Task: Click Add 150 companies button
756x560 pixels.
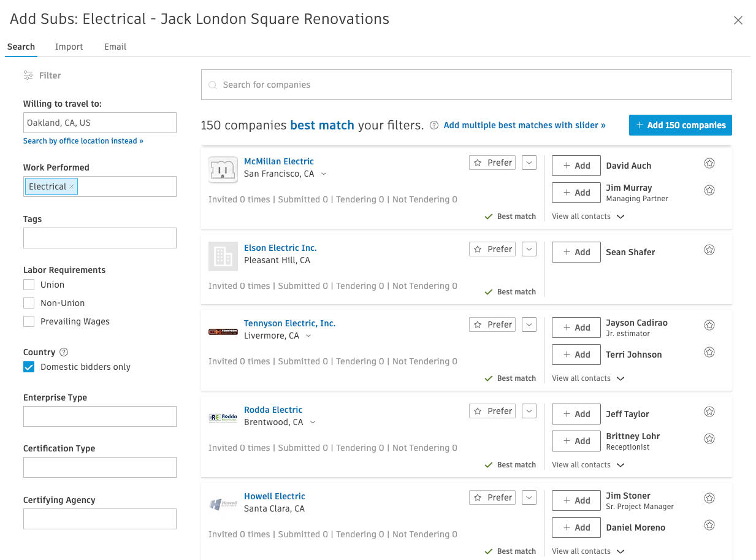Action: tap(681, 125)
